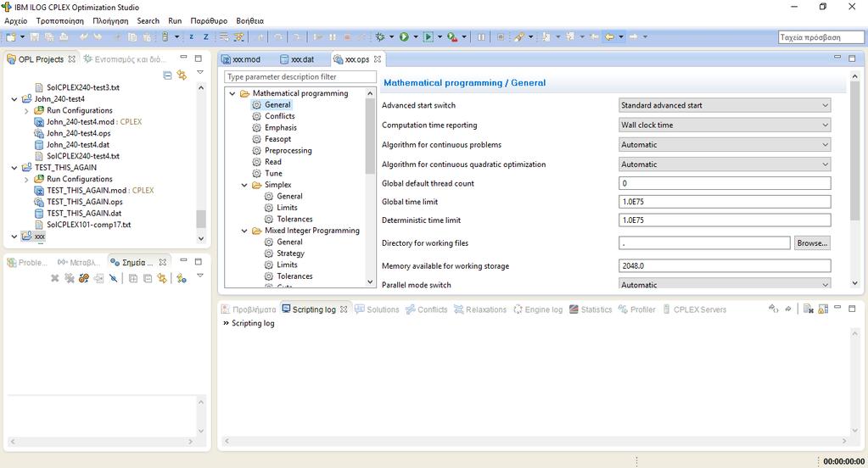Collapse the Mixed Integer Programming node
The width and height of the screenshot is (868, 468).
244,231
